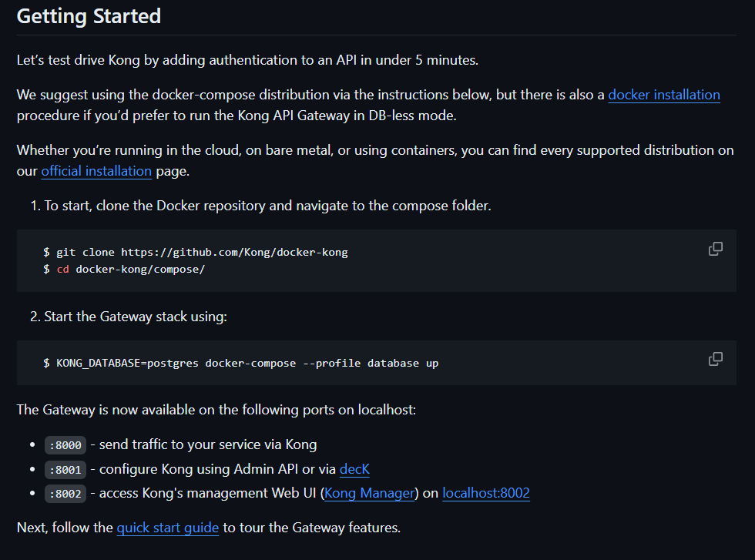
Task: Click the cd docker-kong/compose/ command line
Action: [124, 269]
